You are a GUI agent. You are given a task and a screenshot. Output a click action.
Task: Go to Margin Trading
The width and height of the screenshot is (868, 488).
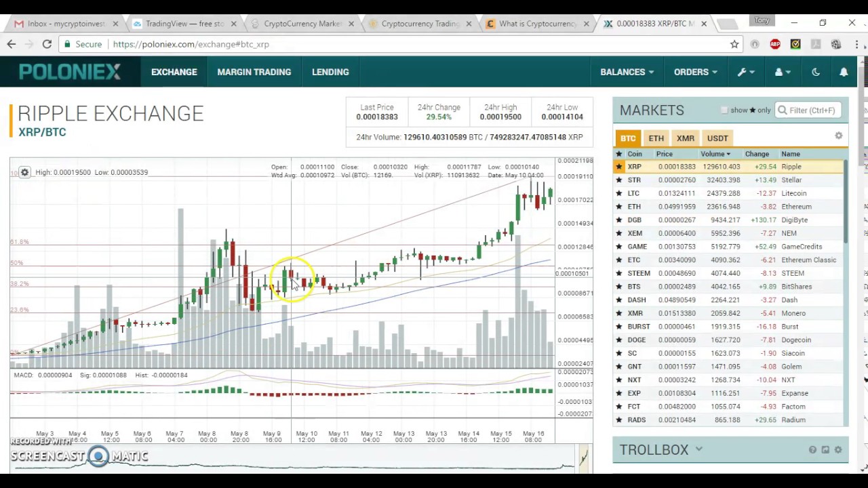(254, 72)
